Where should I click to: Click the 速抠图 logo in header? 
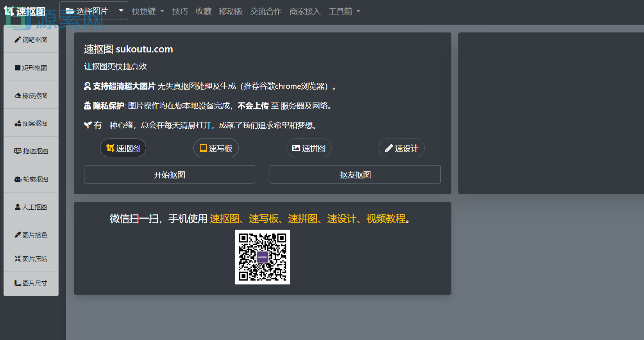pyautogui.click(x=25, y=11)
